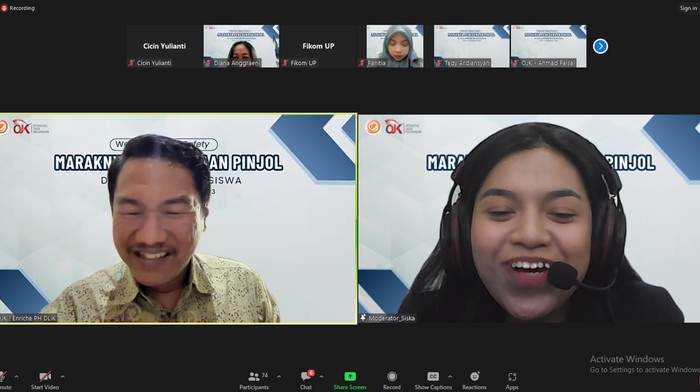Expand Show Captions options arrow
Viewport: 700px width, 392px height.
click(x=450, y=377)
